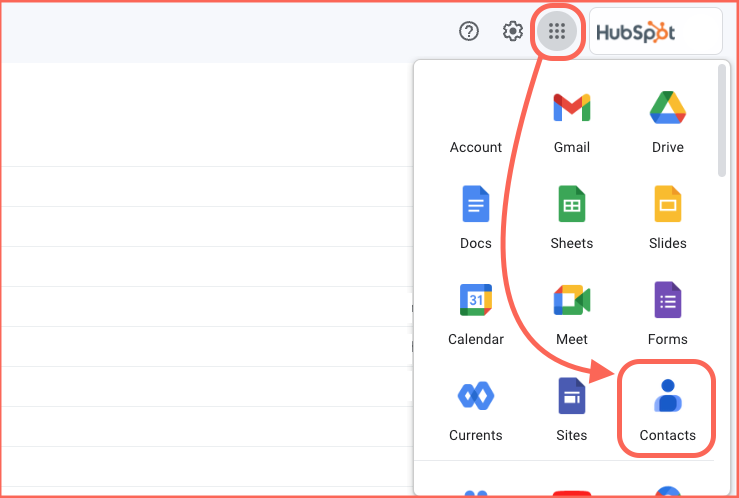Screen dimensions: 739x498
Task: Click the cut-off blue icon below Currents
Action: pos(475,491)
